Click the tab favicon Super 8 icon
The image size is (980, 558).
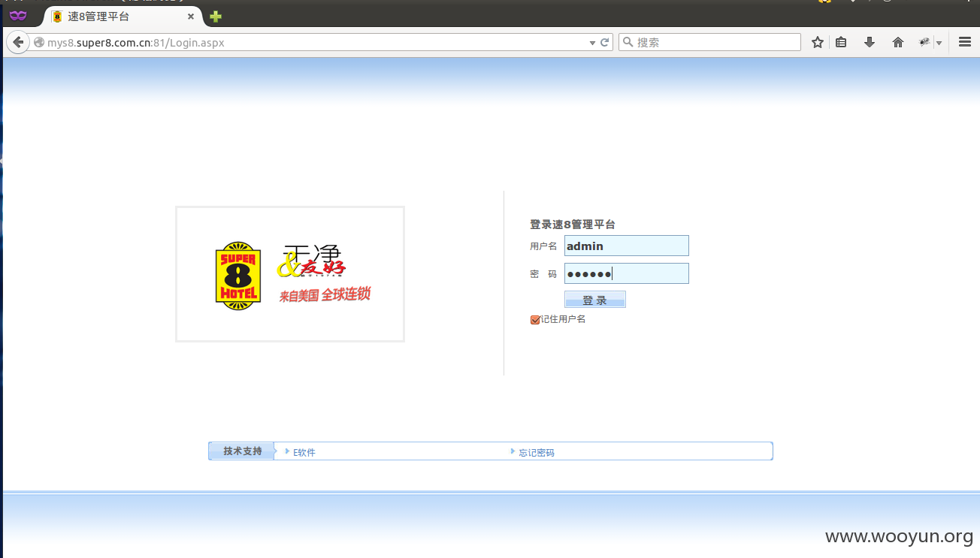57,17
